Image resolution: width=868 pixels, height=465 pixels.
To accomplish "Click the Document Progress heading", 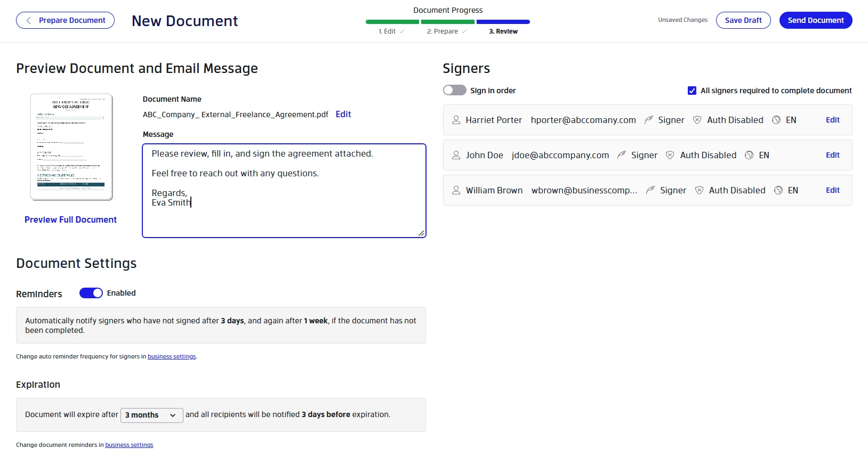I will [x=448, y=10].
